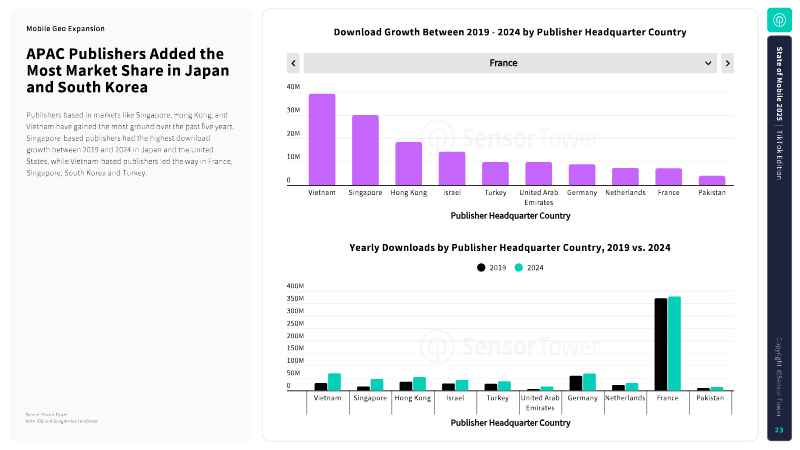Click the TikTok Edition sidebar label
800x450 pixels.
point(779,154)
